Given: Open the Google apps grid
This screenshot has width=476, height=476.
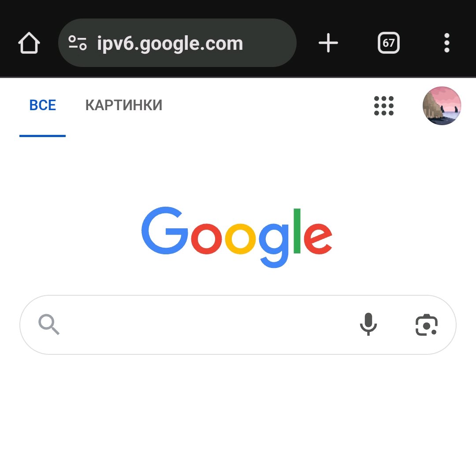Looking at the screenshot, I should point(384,106).
